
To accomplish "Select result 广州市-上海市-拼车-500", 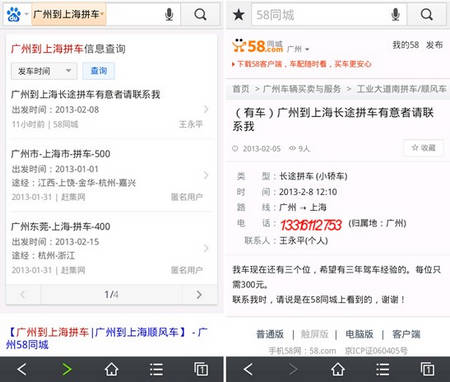I will point(112,175).
